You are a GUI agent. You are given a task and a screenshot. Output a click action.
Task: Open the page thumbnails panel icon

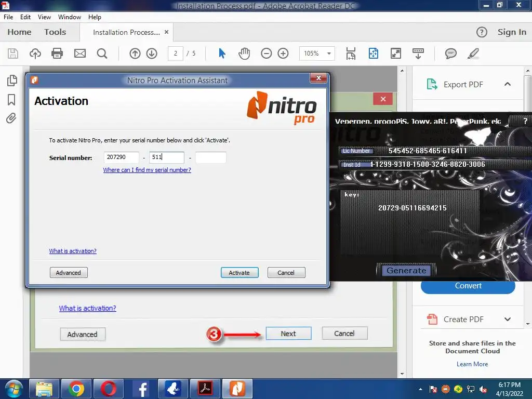[x=12, y=81]
